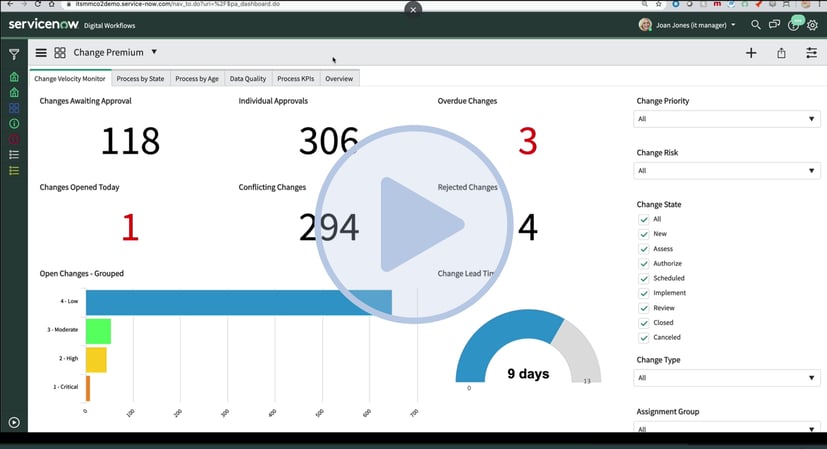Click the plus icon to add widget
Image resolution: width=827 pixels, height=449 pixels.
[751, 53]
